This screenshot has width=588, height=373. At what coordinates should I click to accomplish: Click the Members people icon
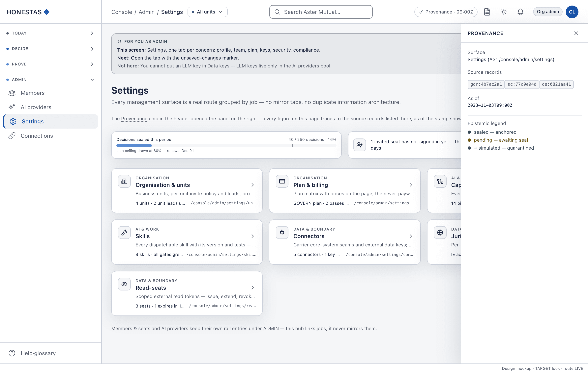[12, 93]
